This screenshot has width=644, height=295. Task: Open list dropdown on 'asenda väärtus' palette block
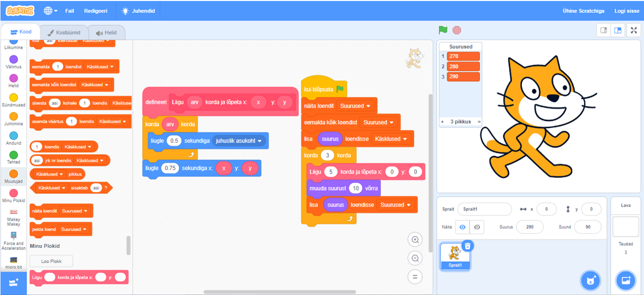point(112,121)
